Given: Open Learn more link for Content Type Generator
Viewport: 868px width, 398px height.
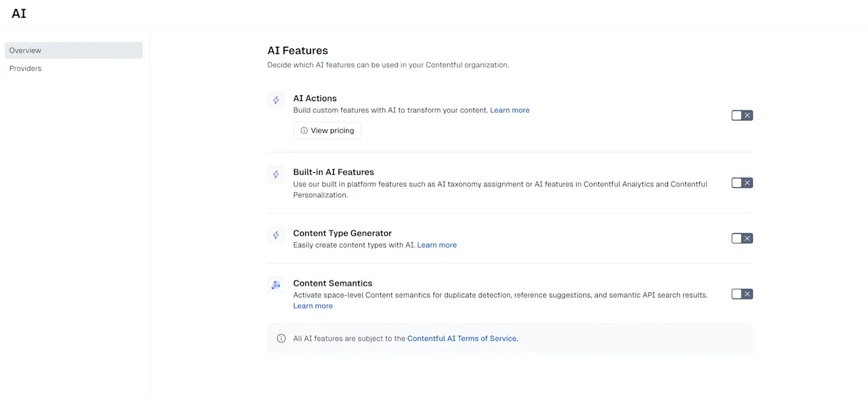Looking at the screenshot, I should point(437,245).
